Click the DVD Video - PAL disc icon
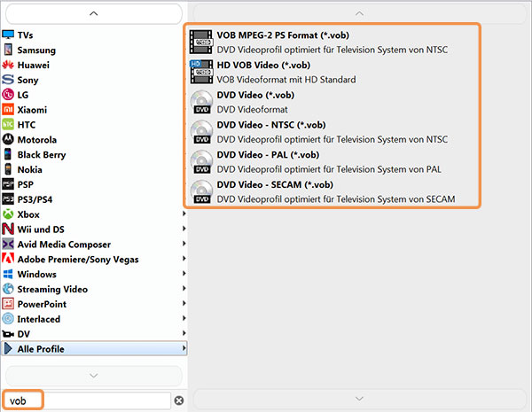532x412 pixels. click(201, 161)
